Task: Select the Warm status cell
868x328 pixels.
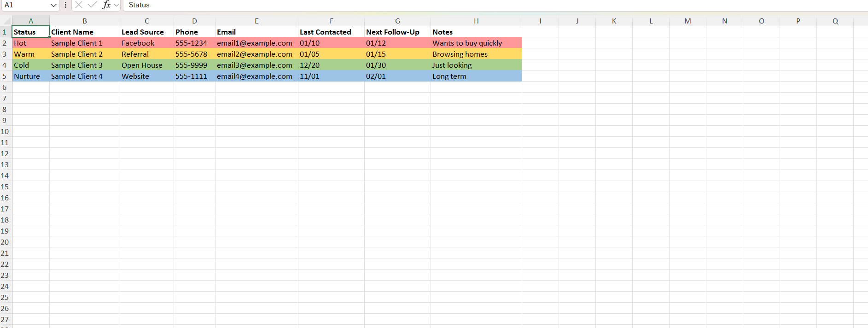Action: point(31,54)
